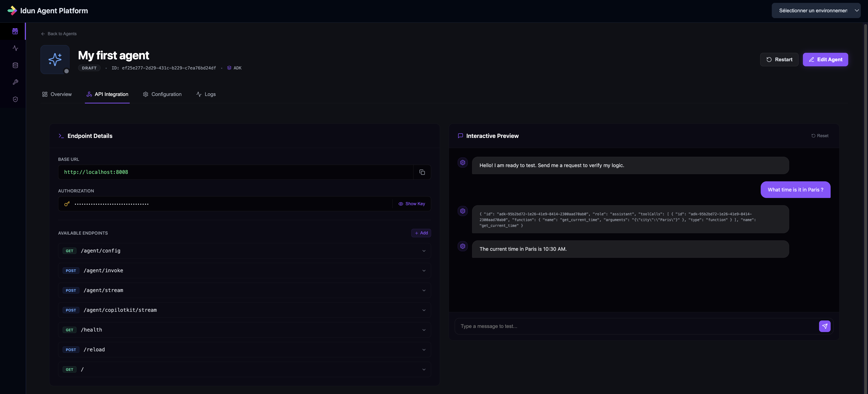Open the database section from the sidebar
Viewport: 868px width, 394px height.
[15, 65]
